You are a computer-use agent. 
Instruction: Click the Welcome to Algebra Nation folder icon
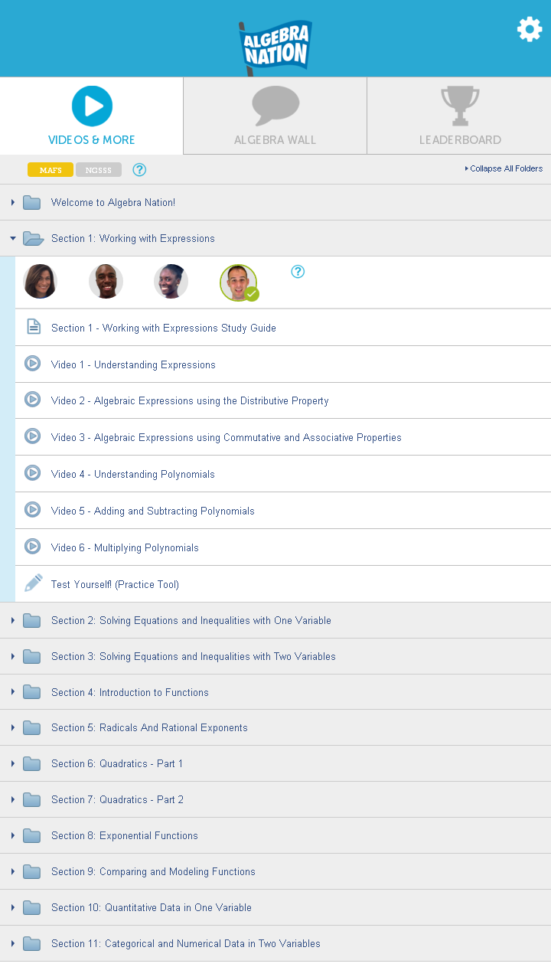click(31, 202)
